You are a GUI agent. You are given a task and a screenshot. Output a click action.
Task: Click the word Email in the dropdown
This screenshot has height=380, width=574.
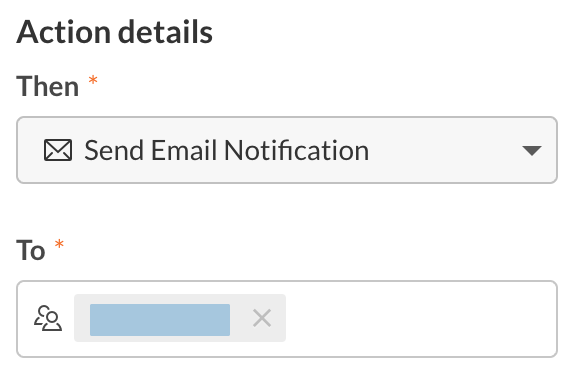pyautogui.click(x=184, y=150)
